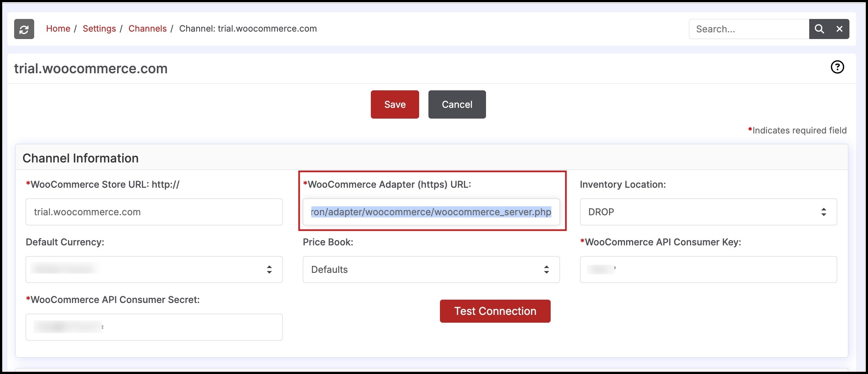Click 'WooCommerce Adapter (https) URL:' label
The width and height of the screenshot is (868, 374).
coord(387,184)
